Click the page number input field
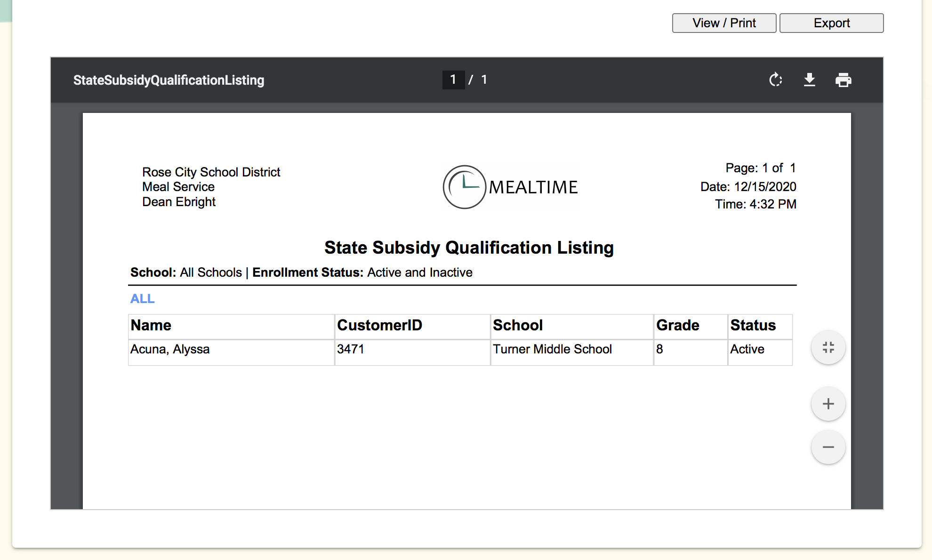This screenshot has width=932, height=560. (x=453, y=80)
